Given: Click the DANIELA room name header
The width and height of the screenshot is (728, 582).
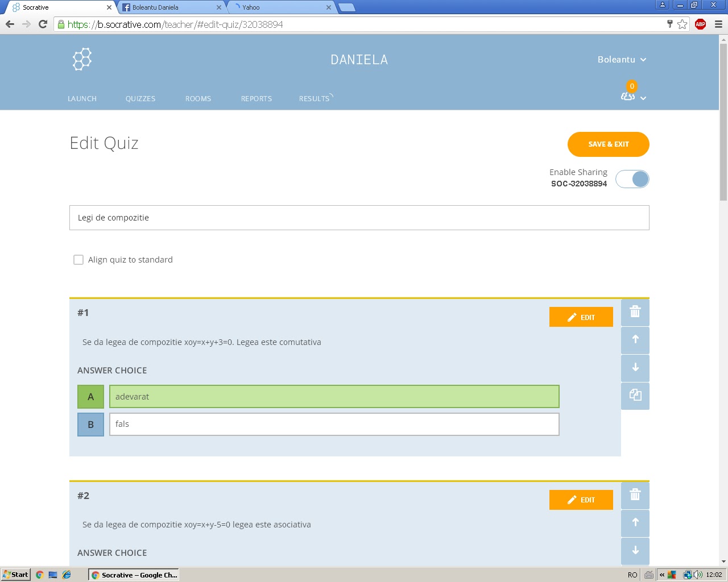Looking at the screenshot, I should [x=359, y=60].
